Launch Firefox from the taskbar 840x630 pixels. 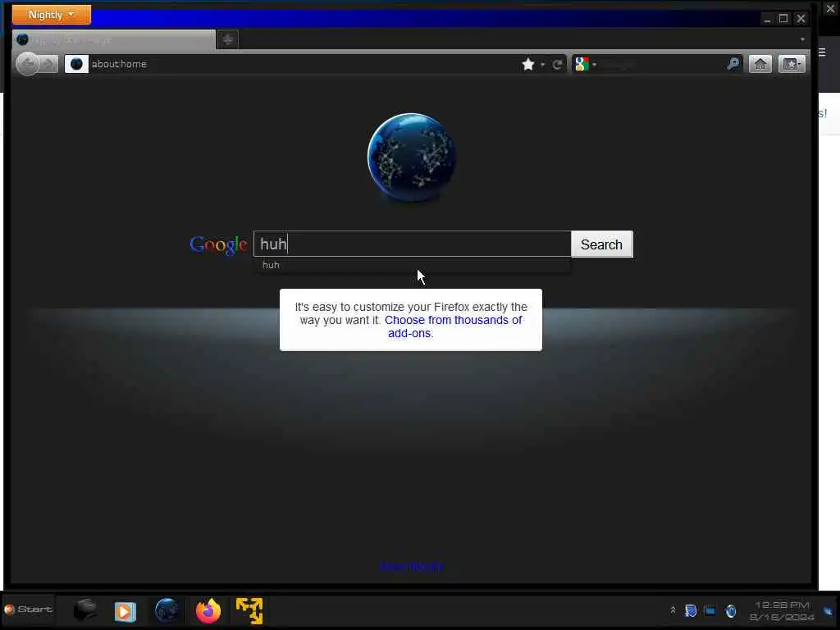pyautogui.click(x=208, y=610)
